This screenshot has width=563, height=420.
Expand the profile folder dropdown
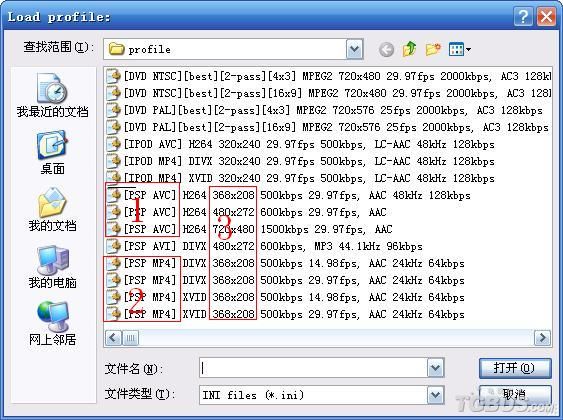point(354,49)
